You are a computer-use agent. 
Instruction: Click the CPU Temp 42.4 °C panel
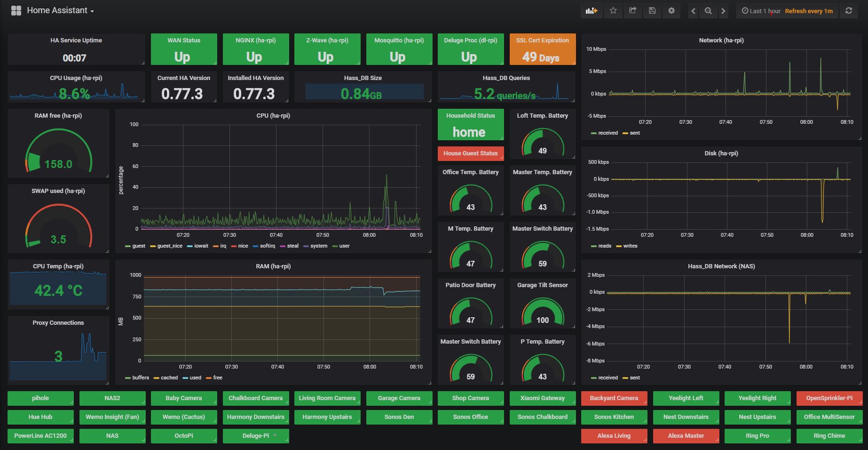[x=58, y=284]
